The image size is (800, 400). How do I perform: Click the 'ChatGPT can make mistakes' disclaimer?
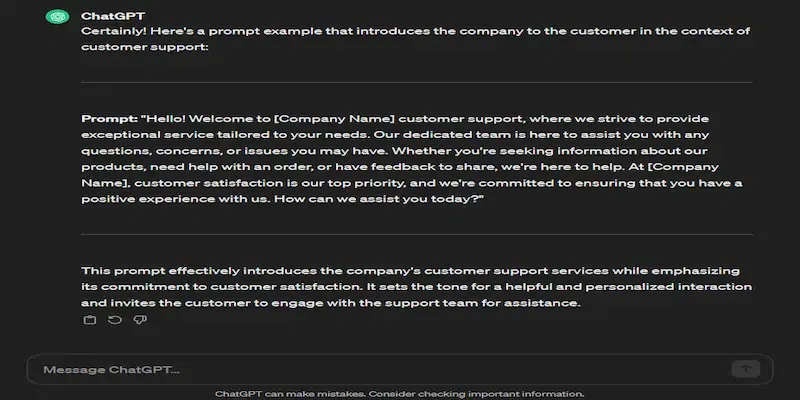click(x=400, y=394)
